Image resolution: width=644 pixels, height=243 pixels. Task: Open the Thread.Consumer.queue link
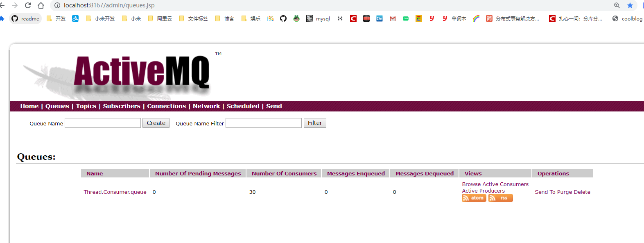(x=115, y=192)
